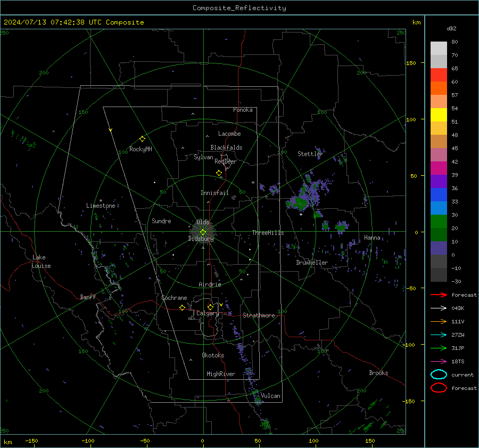Select the Lacombe town label
The width and height of the screenshot is (479, 448).
point(229,134)
